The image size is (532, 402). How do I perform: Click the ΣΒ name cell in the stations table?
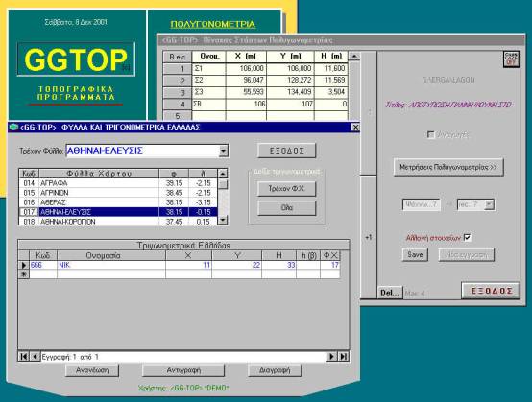pyautogui.click(x=209, y=104)
